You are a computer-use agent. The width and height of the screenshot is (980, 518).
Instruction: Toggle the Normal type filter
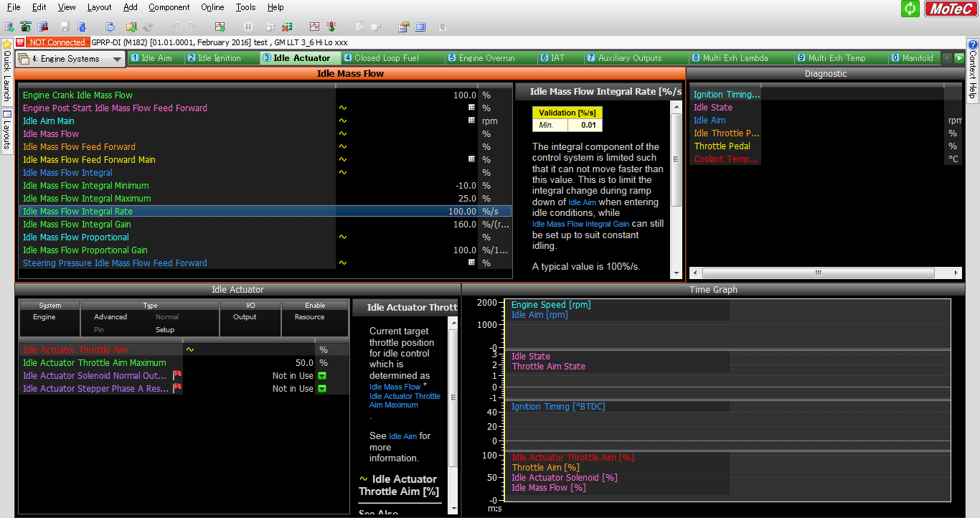(167, 316)
